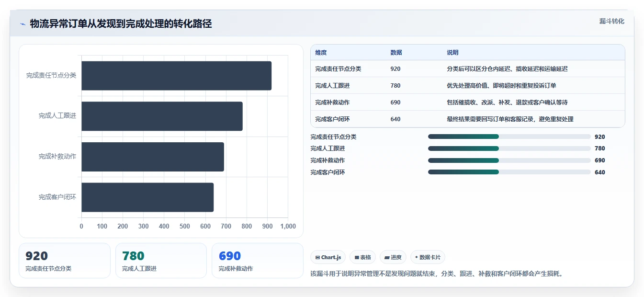The height and width of the screenshot is (297, 644).
Task: Open the 920 完成责任节点分类 stat card
Action: pos(65,261)
